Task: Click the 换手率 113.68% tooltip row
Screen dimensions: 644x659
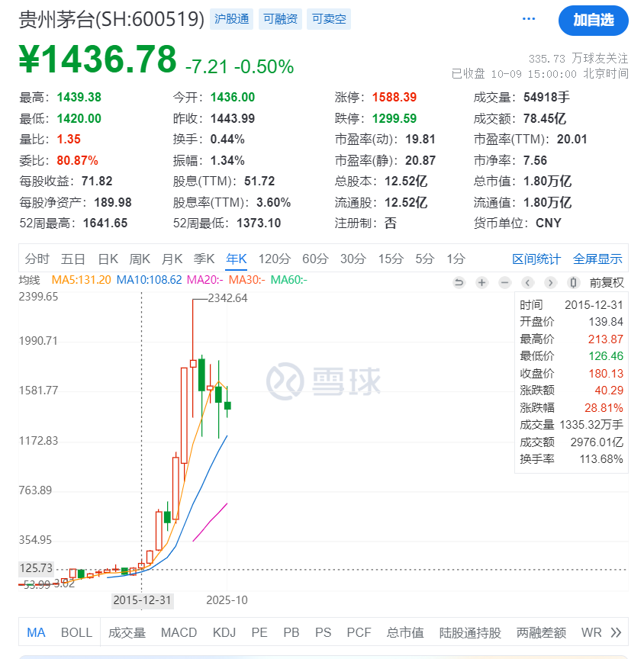Action: coord(572,459)
